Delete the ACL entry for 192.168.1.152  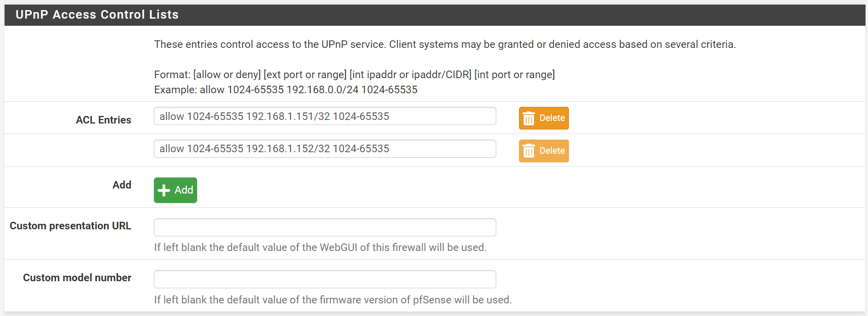point(543,151)
